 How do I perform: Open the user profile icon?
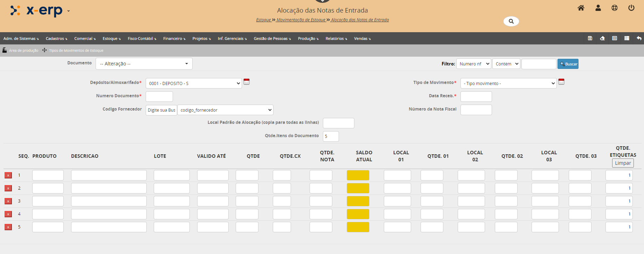598,8
